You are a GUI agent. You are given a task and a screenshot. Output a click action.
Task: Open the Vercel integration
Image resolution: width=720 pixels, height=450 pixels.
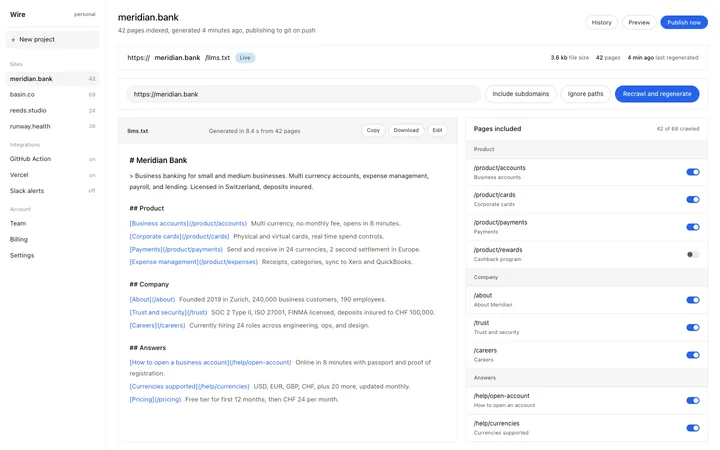point(52,175)
